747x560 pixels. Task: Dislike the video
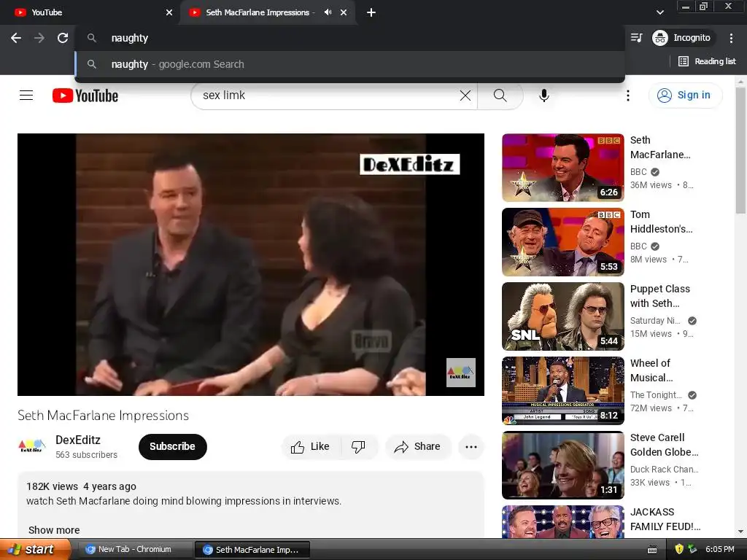tap(358, 447)
